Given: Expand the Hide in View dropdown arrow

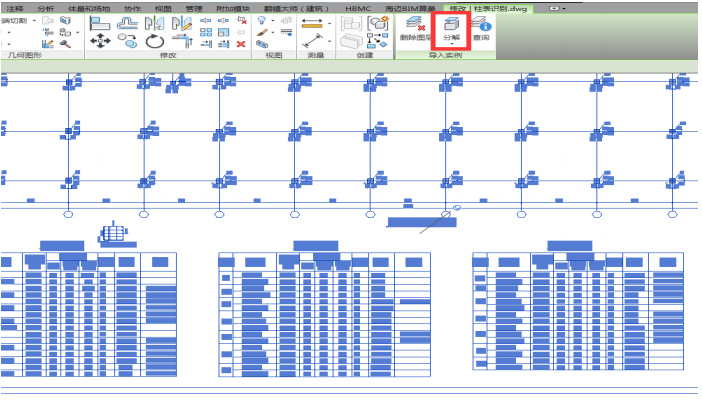Looking at the screenshot, I should tap(273, 21).
